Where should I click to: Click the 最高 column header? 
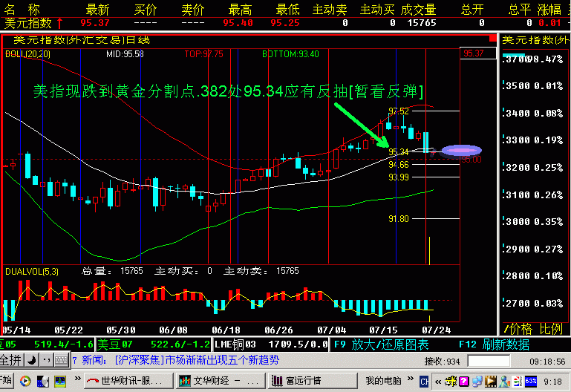click(x=240, y=10)
